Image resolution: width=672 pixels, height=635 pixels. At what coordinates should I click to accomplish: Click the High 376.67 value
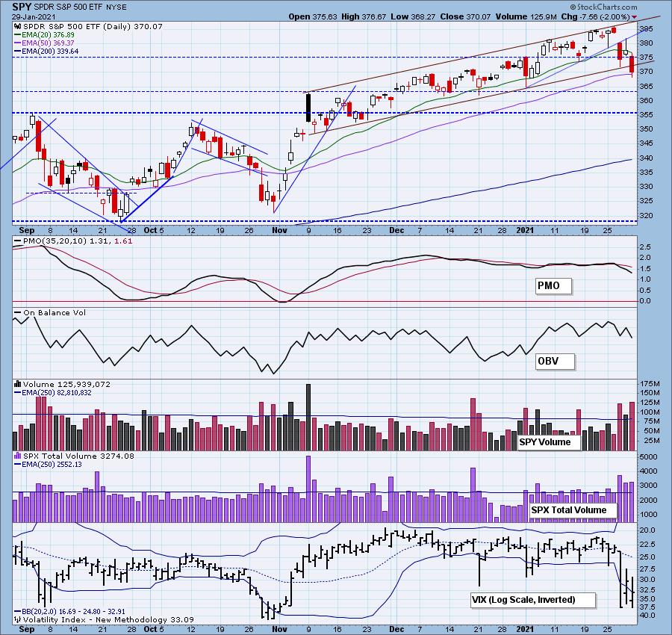[364, 16]
